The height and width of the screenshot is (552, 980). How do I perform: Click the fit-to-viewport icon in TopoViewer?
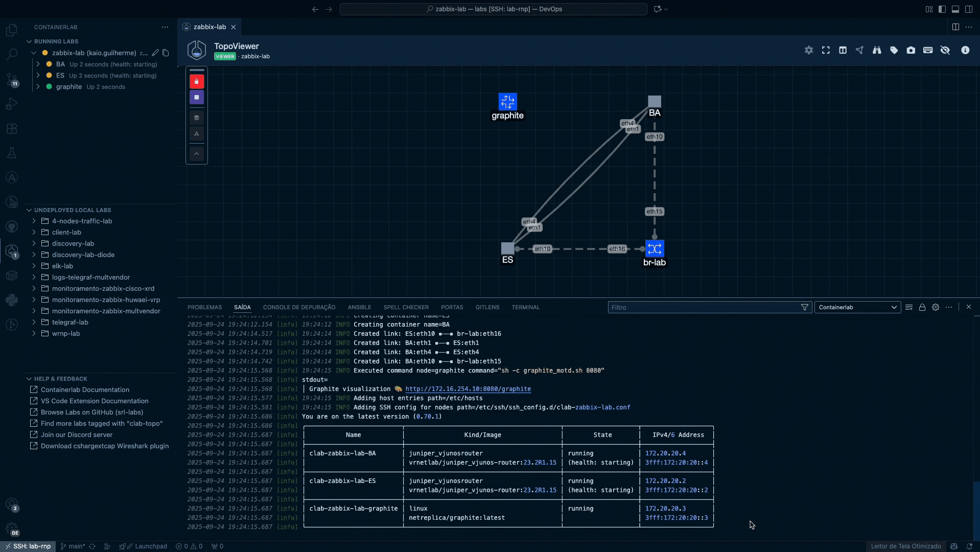tap(826, 50)
